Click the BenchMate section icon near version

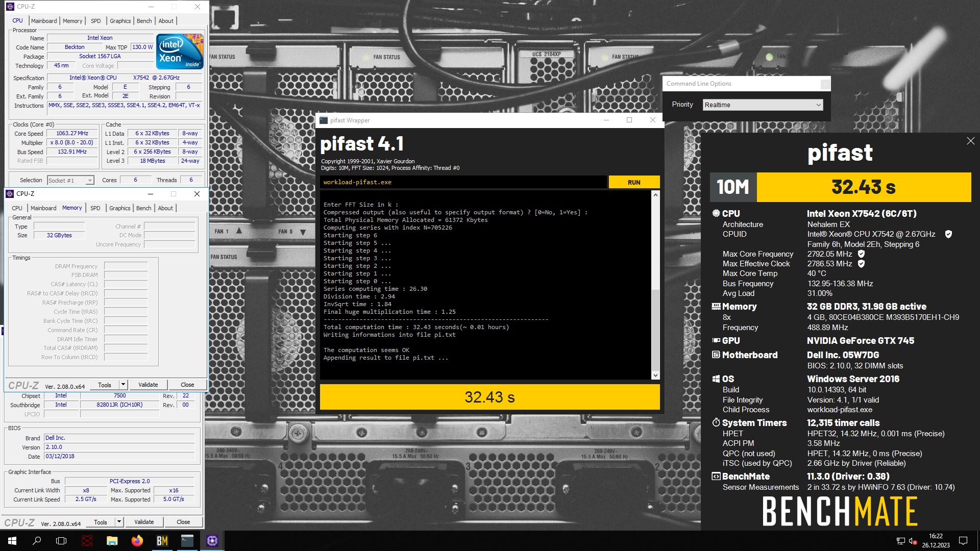[x=716, y=477]
